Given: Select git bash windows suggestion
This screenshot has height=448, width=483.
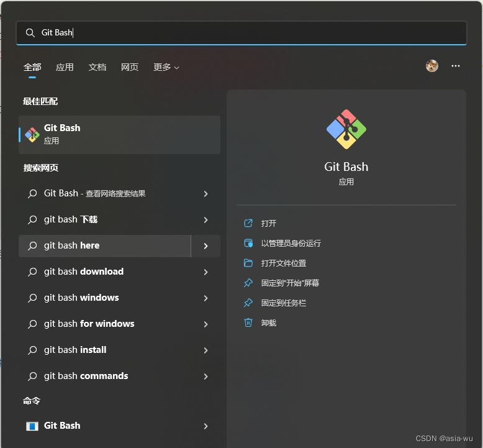Looking at the screenshot, I should [x=105, y=298].
